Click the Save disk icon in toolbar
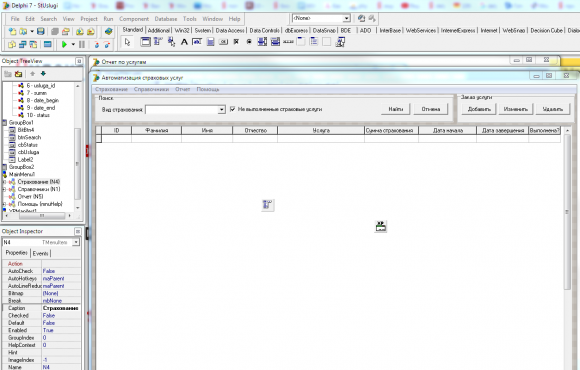This screenshot has height=370, width=580. [x=41, y=32]
